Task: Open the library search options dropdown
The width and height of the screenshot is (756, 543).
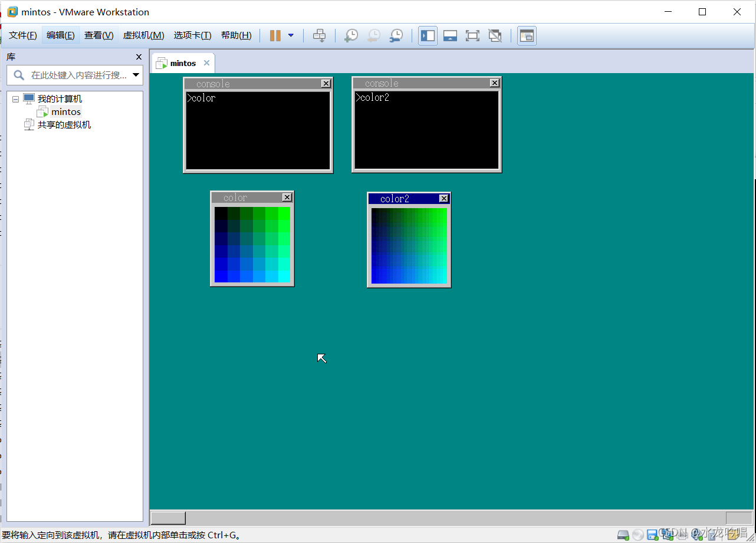Action: pos(136,75)
